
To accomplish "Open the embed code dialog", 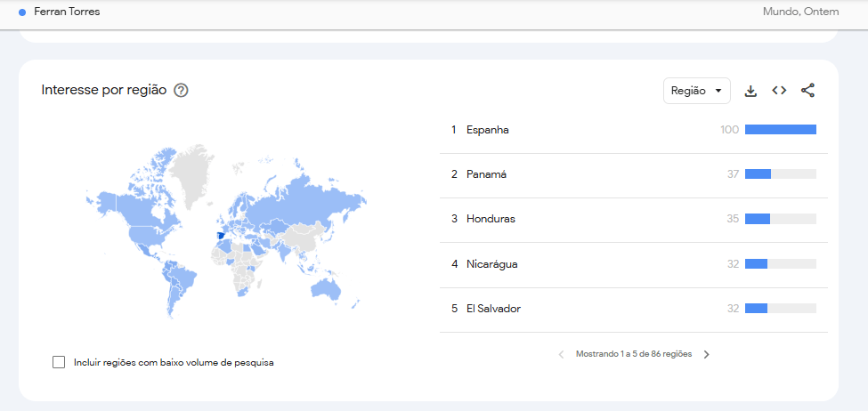I will coord(780,91).
